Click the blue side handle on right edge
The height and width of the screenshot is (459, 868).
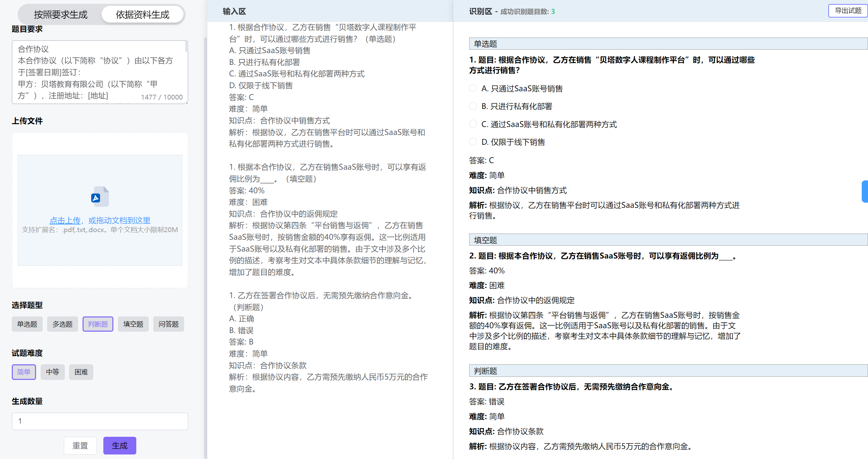[x=865, y=191]
